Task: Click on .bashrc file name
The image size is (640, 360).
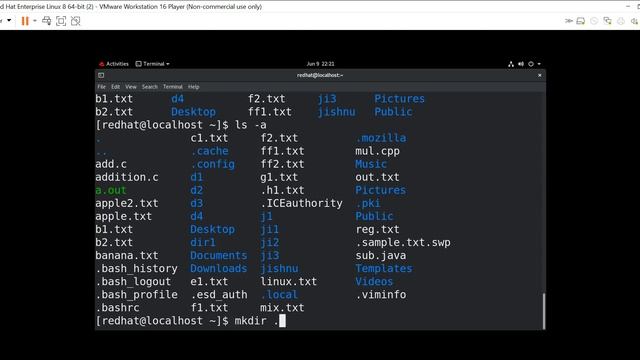Action: [117, 308]
